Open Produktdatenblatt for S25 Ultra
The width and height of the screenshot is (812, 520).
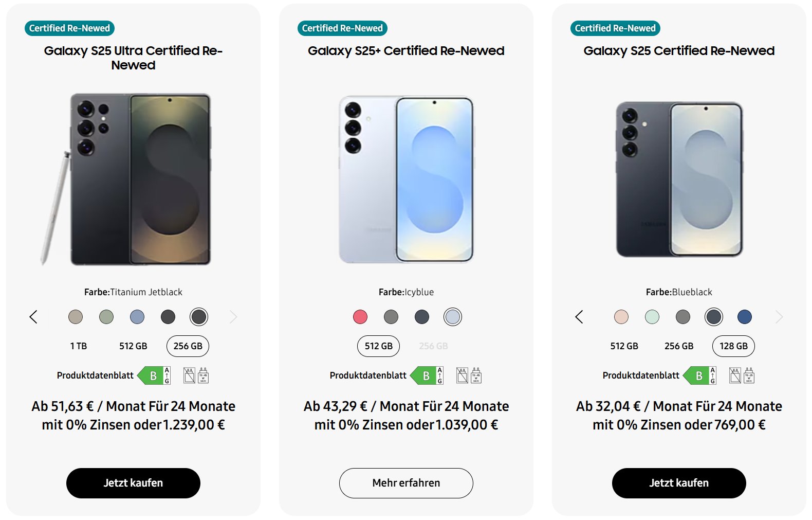click(x=95, y=375)
